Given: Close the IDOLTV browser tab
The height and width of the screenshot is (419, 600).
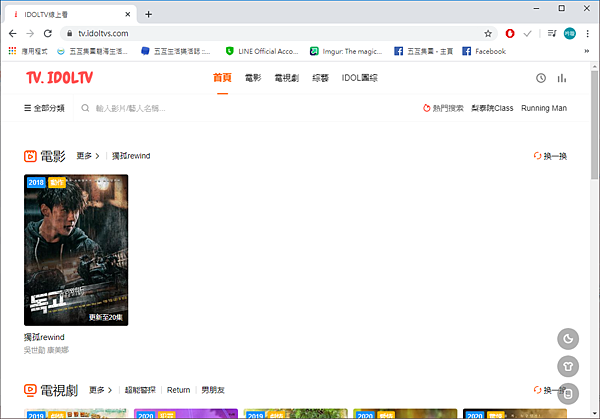Looking at the screenshot, I should pos(128,15).
